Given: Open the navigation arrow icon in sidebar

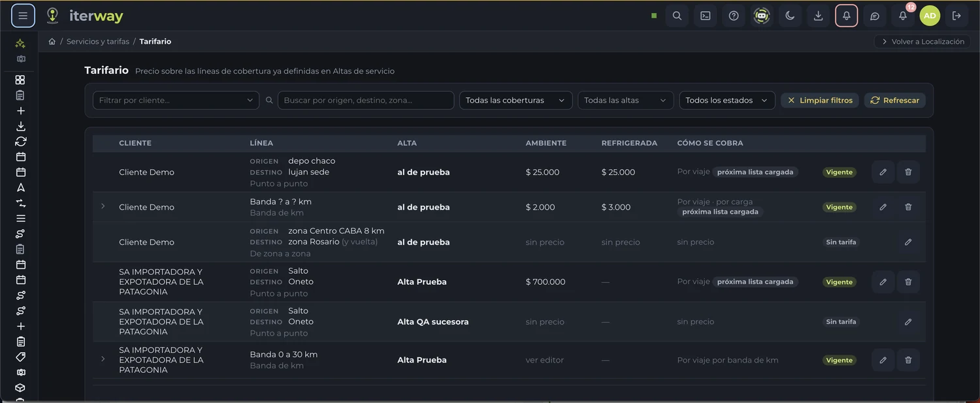Looking at the screenshot, I should coord(20,187).
